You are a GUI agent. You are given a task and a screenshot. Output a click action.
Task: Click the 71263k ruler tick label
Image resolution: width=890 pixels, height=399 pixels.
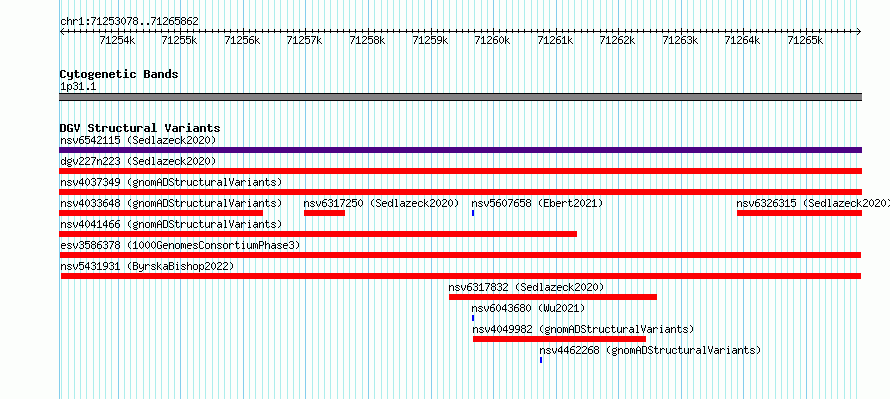pyautogui.click(x=681, y=40)
